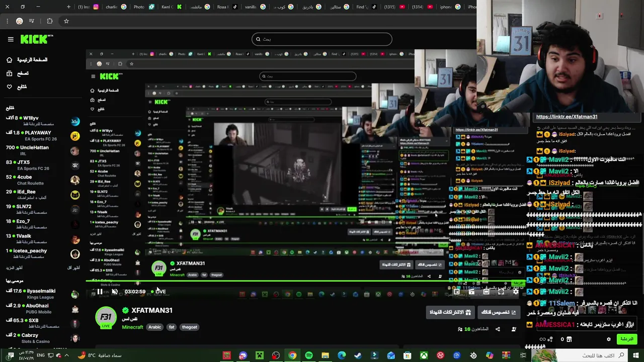Open XFATMAN31 channel name link
Screen dimensions: 644x362
point(151,311)
